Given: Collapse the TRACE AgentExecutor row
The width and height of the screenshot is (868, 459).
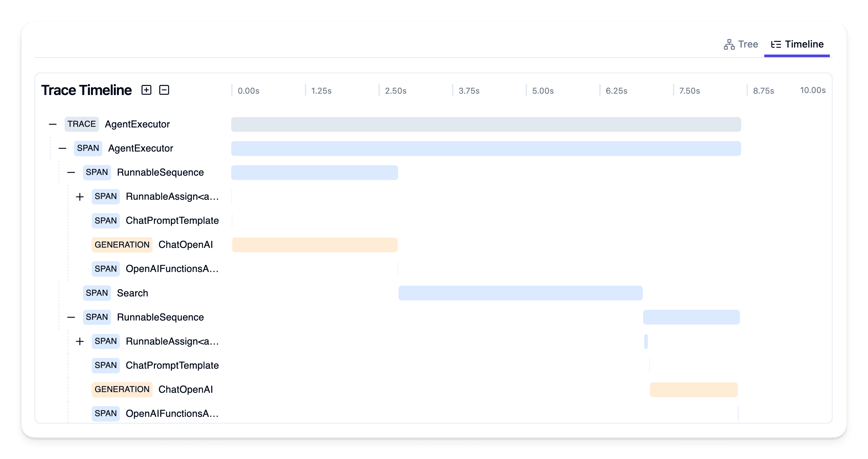Looking at the screenshot, I should (x=52, y=124).
